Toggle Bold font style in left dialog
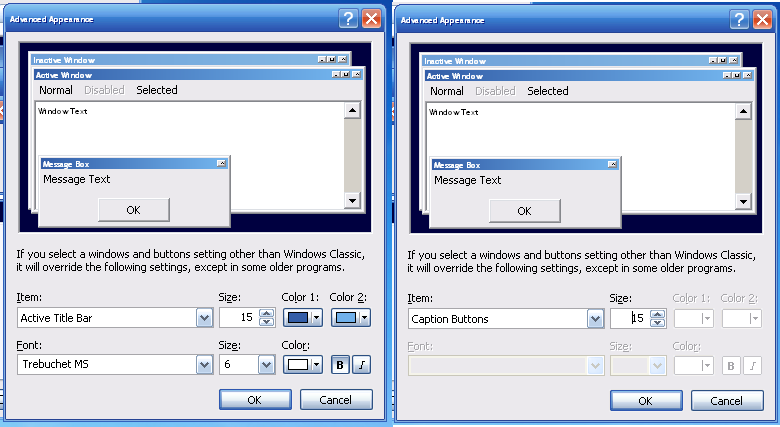Image resolution: width=780 pixels, height=427 pixels. [339, 365]
